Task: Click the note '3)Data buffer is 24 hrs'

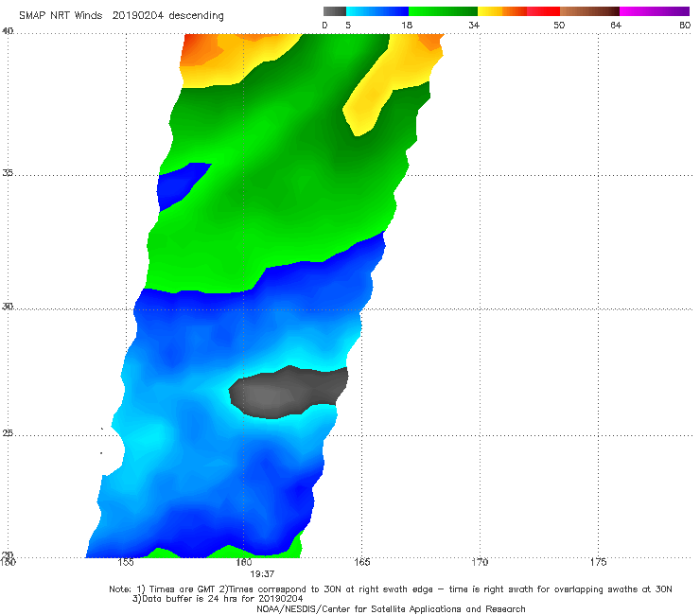Action: pos(218,599)
